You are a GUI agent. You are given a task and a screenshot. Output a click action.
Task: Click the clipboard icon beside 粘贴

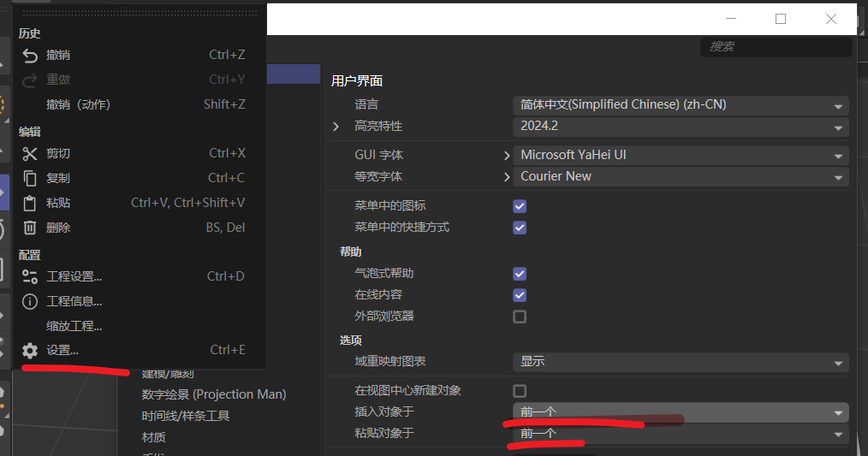point(30,203)
